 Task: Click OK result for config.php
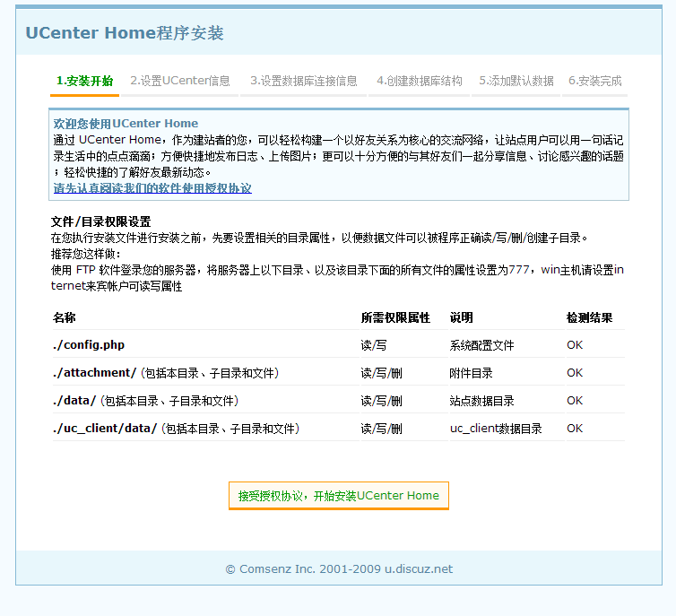tap(575, 345)
